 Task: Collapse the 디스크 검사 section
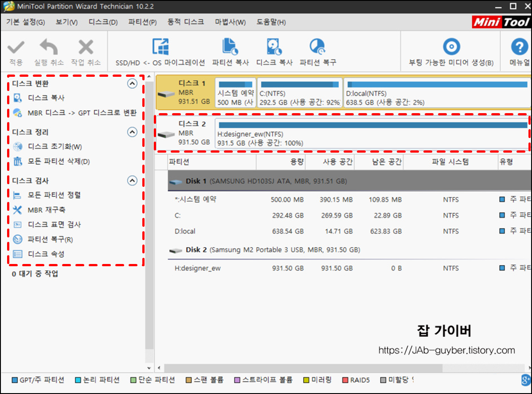[x=132, y=181]
